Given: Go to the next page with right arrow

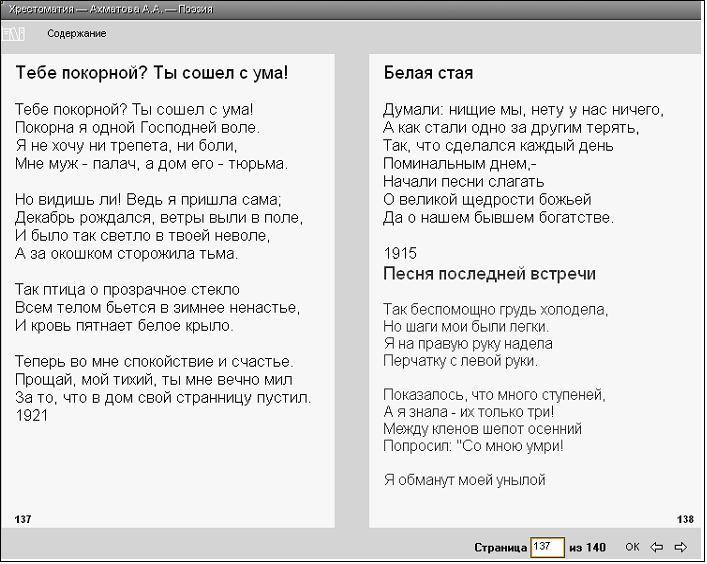Looking at the screenshot, I should pyautogui.click(x=681, y=547).
